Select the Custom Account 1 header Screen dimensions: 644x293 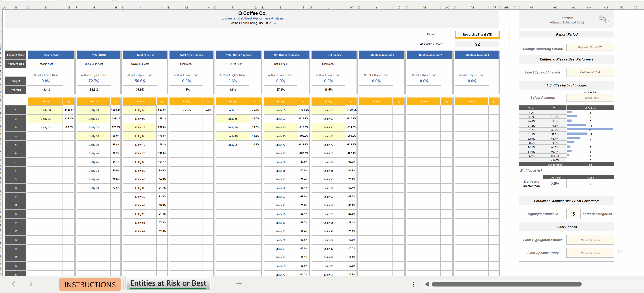pyautogui.click(x=382, y=55)
